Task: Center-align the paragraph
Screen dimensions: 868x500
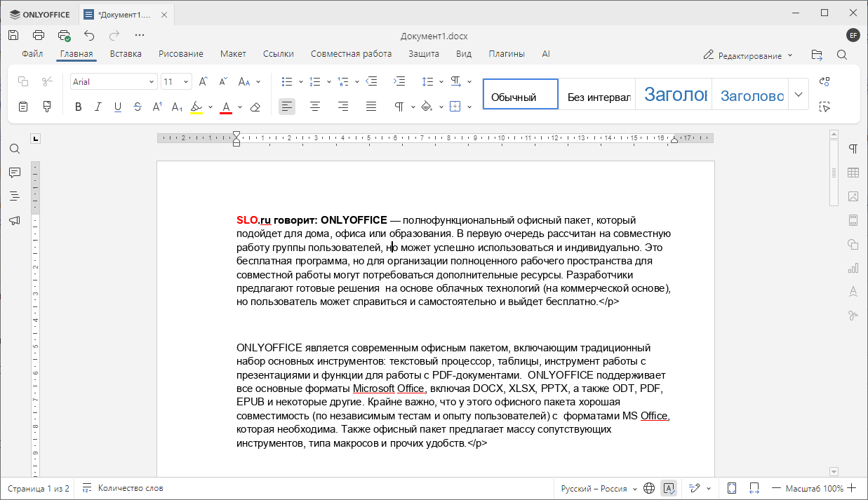Action: coord(315,107)
